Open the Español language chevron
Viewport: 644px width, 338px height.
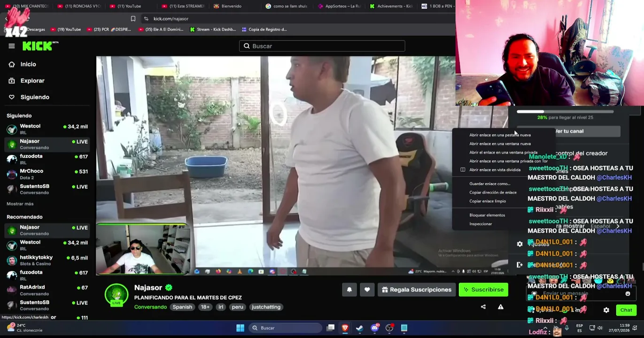point(618,226)
